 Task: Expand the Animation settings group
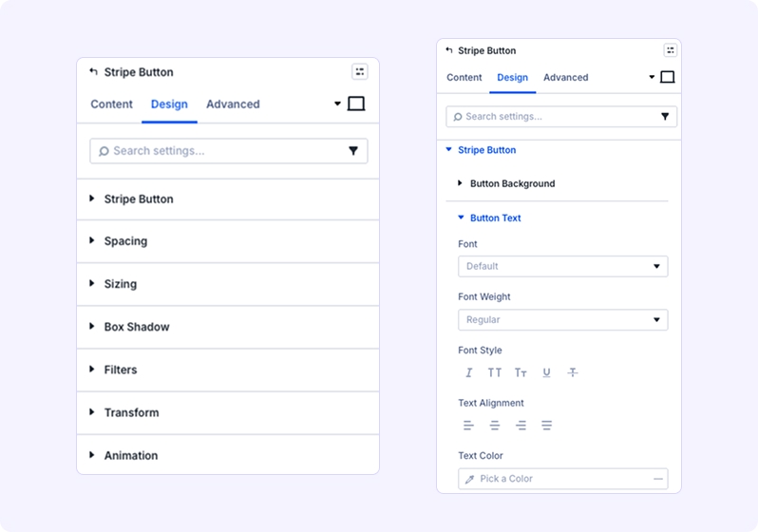pyautogui.click(x=131, y=456)
